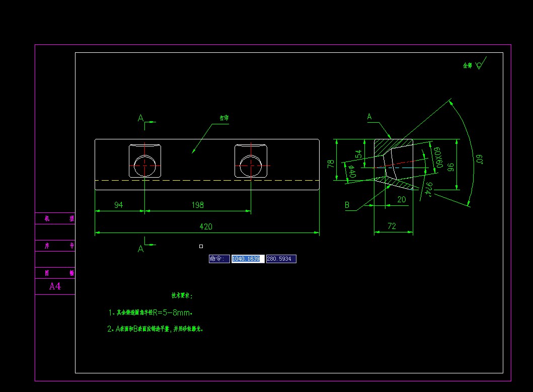Select the surface roughness symbol beside 全部
Image resolution: width=533 pixels, height=392 pixels.
coord(479,64)
